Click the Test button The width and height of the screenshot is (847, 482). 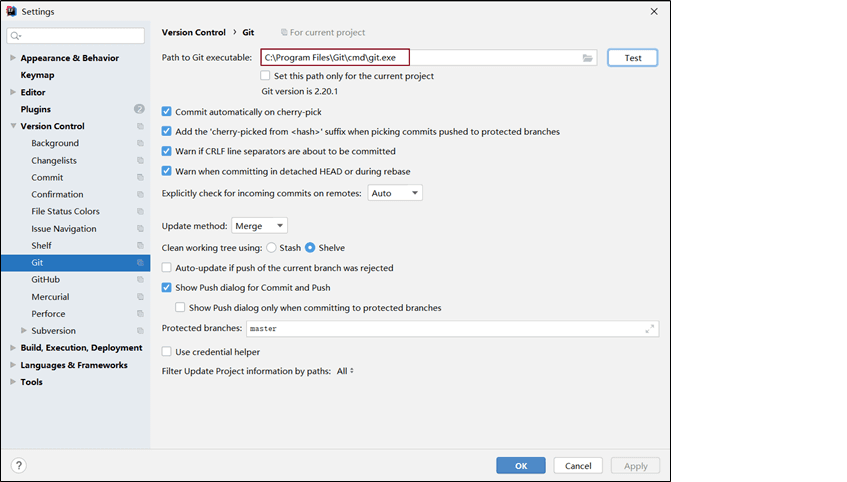click(x=632, y=58)
